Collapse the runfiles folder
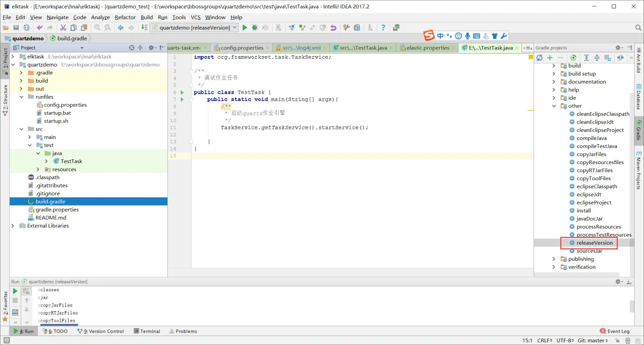This screenshot has height=345, width=644. click(x=22, y=97)
